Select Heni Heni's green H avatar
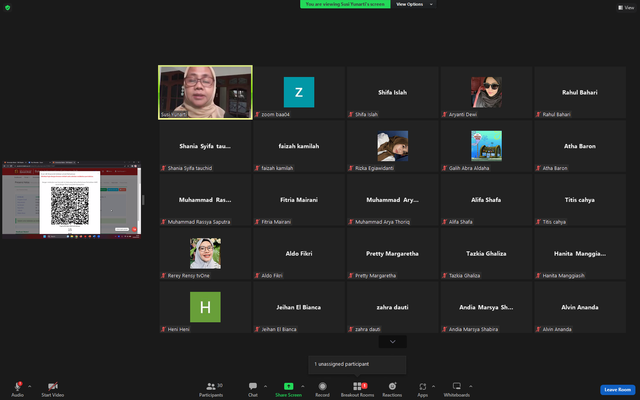 click(205, 307)
